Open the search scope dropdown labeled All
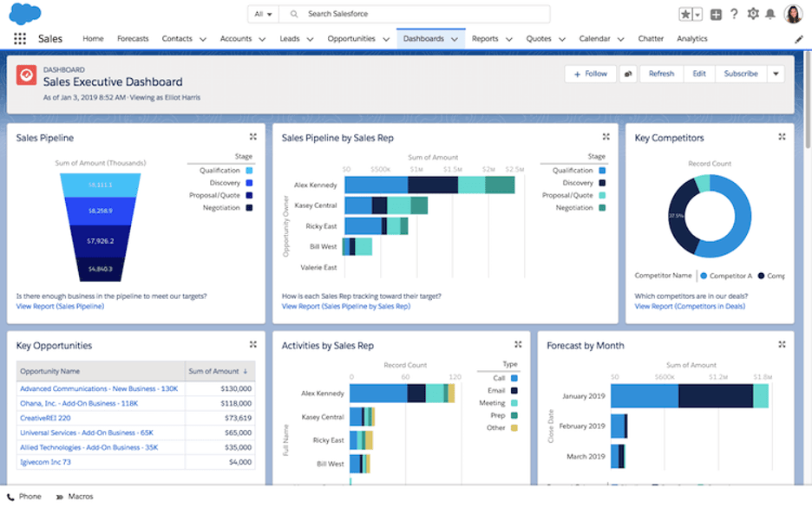The height and width of the screenshot is (508, 812). [264, 13]
